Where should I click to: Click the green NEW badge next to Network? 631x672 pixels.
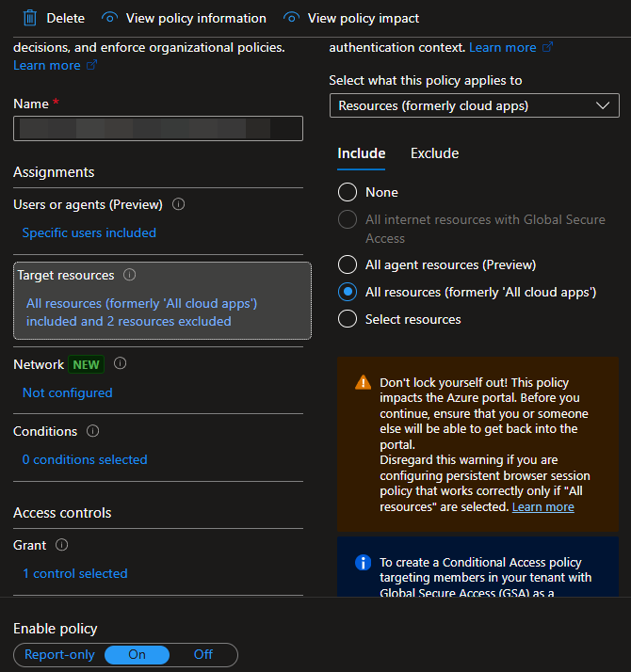click(86, 365)
